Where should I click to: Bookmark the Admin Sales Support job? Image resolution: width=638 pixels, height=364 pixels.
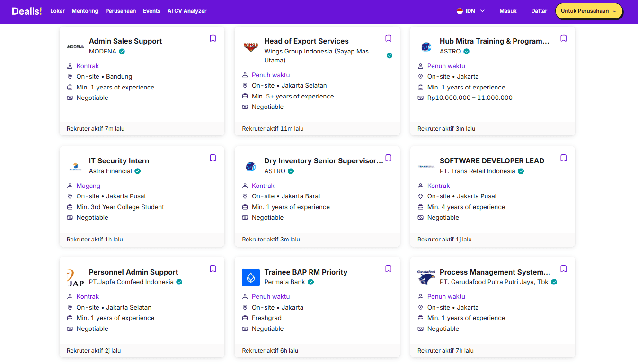click(x=213, y=38)
